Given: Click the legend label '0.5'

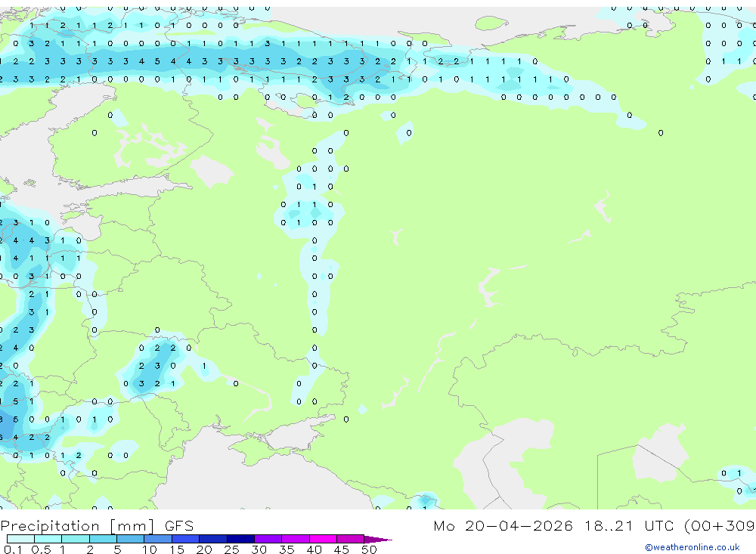Looking at the screenshot, I should [41, 549].
